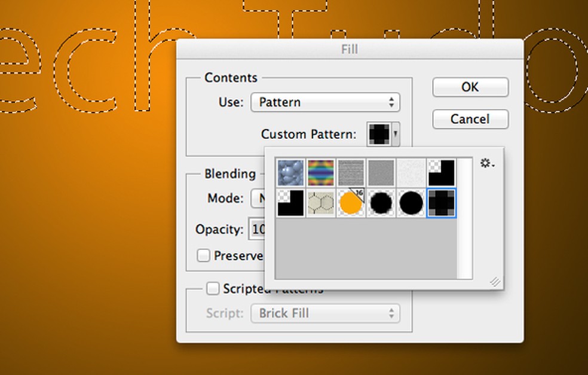Screen dimensions: 588x375
Task: Select the highlighted pixelated checker pattern
Action: point(442,203)
